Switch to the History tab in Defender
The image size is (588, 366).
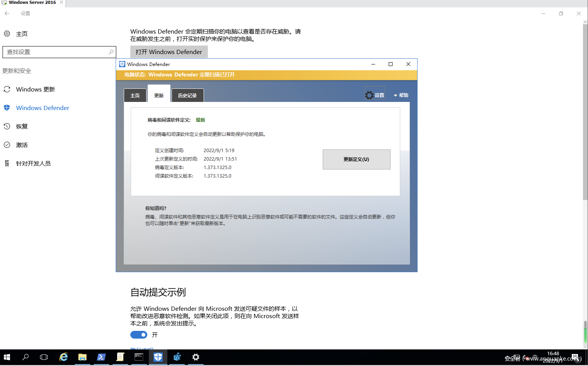(x=187, y=95)
